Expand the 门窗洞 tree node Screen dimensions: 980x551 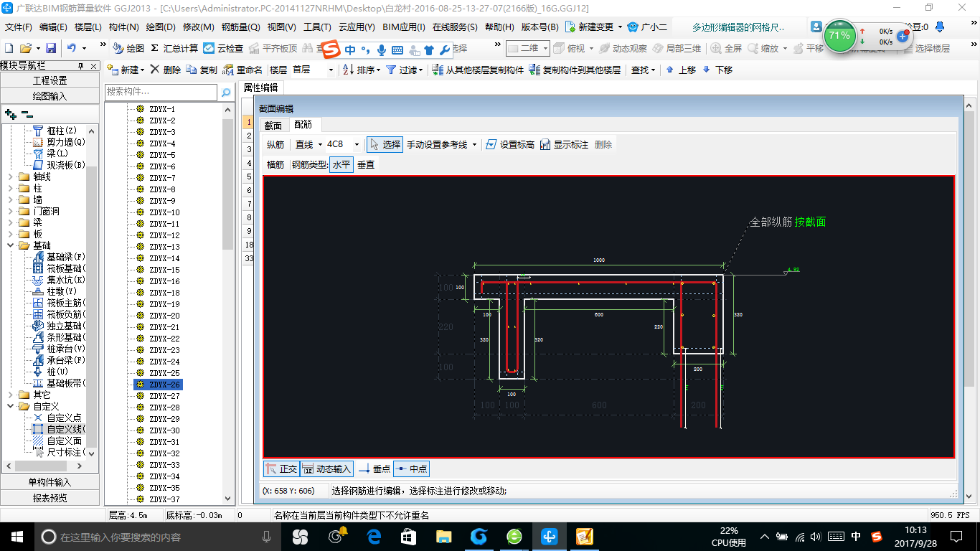(9, 211)
